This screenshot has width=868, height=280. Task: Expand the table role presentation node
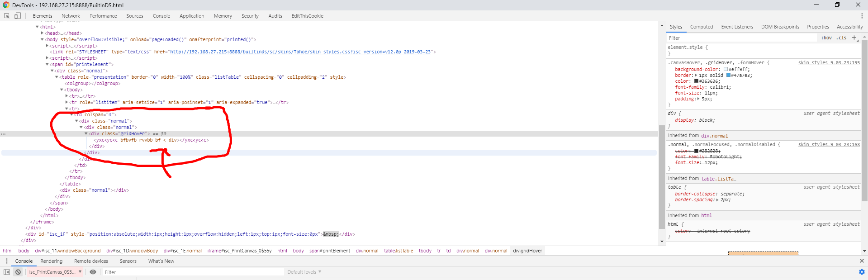[57, 77]
